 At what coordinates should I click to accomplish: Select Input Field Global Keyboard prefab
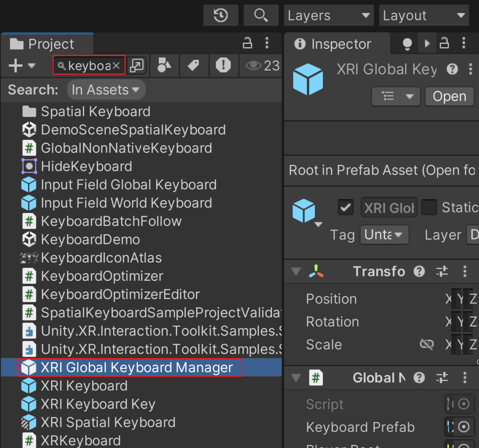click(141, 185)
